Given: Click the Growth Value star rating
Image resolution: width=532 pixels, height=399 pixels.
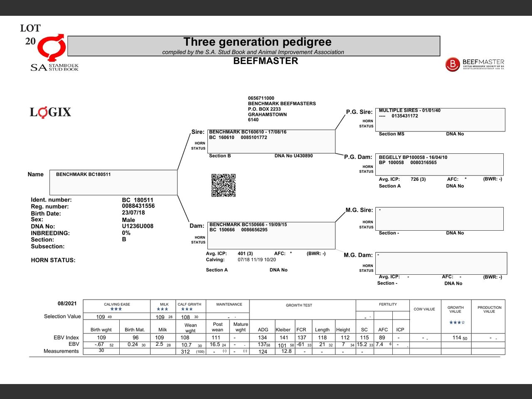Looking at the screenshot, I should [x=457, y=323].
